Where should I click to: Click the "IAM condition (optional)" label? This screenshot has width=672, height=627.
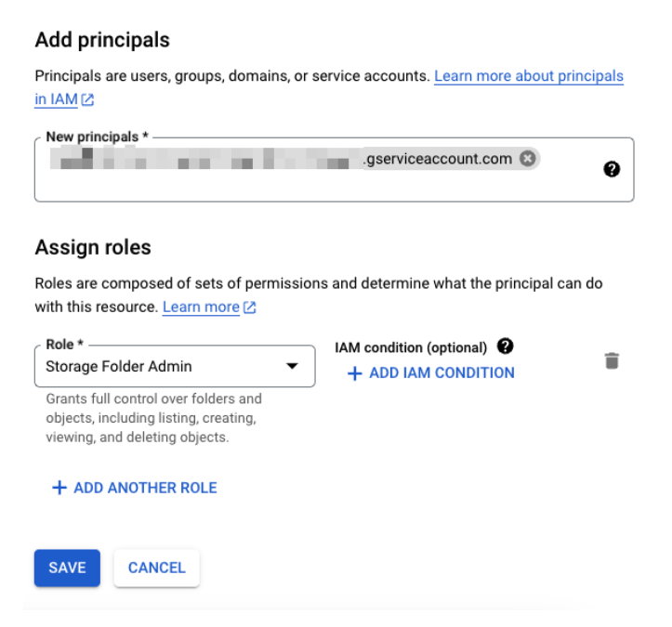(411, 347)
